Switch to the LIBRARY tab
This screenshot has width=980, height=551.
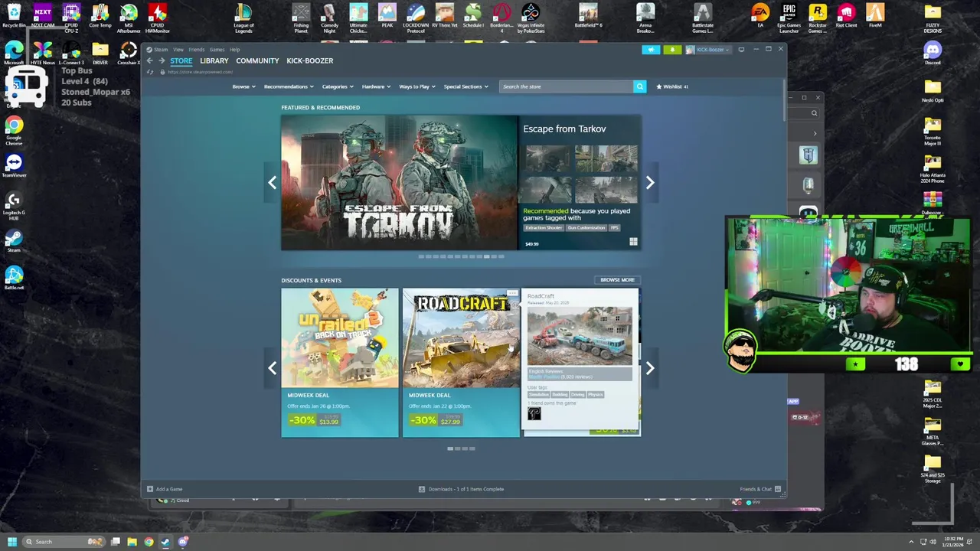[214, 60]
